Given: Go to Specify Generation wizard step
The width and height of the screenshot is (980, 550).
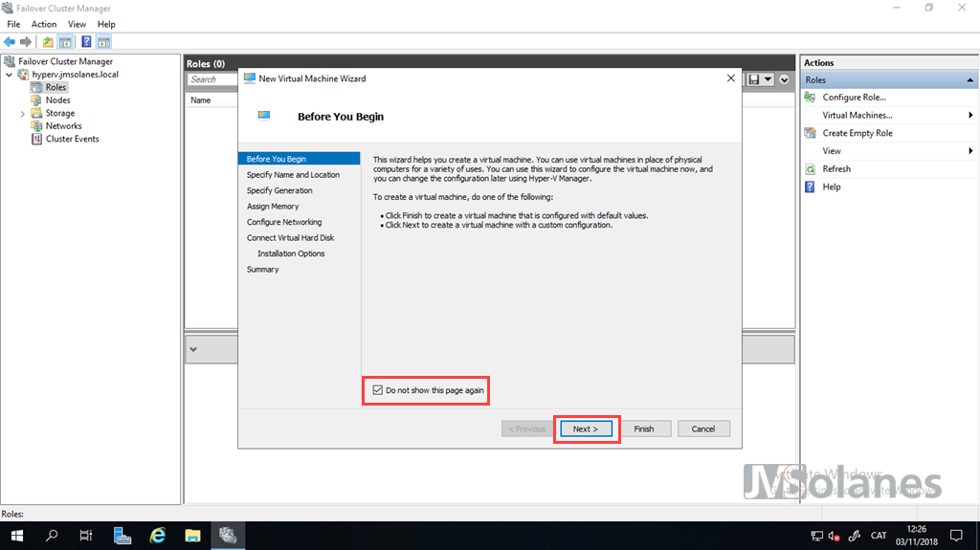Looking at the screenshot, I should point(279,190).
